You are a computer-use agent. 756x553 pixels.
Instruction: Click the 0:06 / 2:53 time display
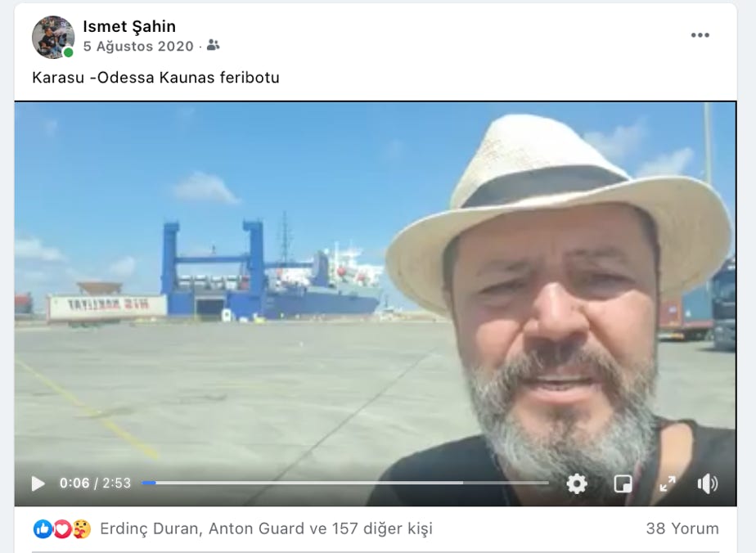pos(95,483)
